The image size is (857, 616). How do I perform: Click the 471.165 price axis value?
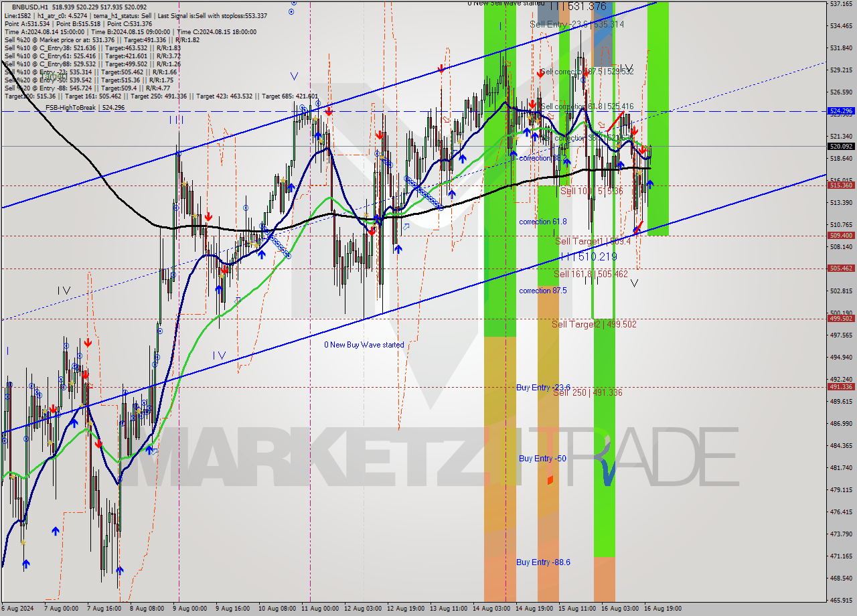click(842, 556)
